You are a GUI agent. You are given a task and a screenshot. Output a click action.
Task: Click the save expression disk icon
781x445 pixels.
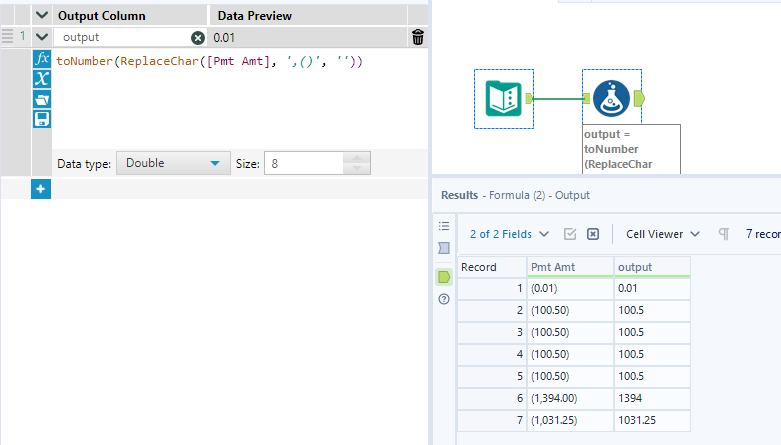click(x=42, y=119)
